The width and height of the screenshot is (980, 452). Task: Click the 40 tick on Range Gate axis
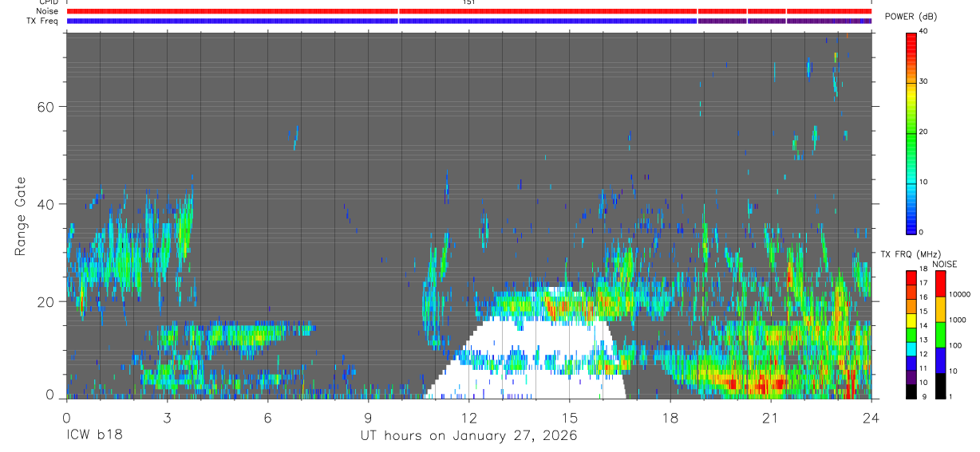pos(46,204)
